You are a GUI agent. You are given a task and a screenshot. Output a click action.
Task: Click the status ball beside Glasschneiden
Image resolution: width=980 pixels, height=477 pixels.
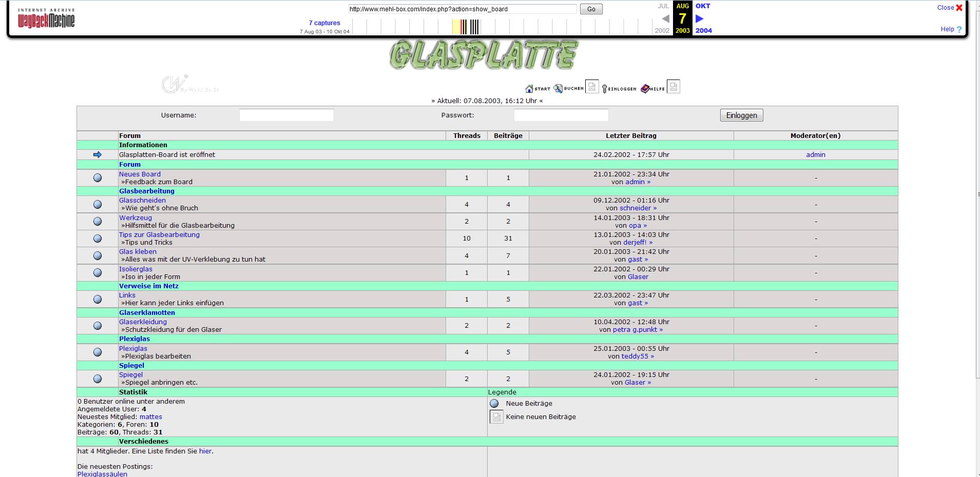point(98,204)
